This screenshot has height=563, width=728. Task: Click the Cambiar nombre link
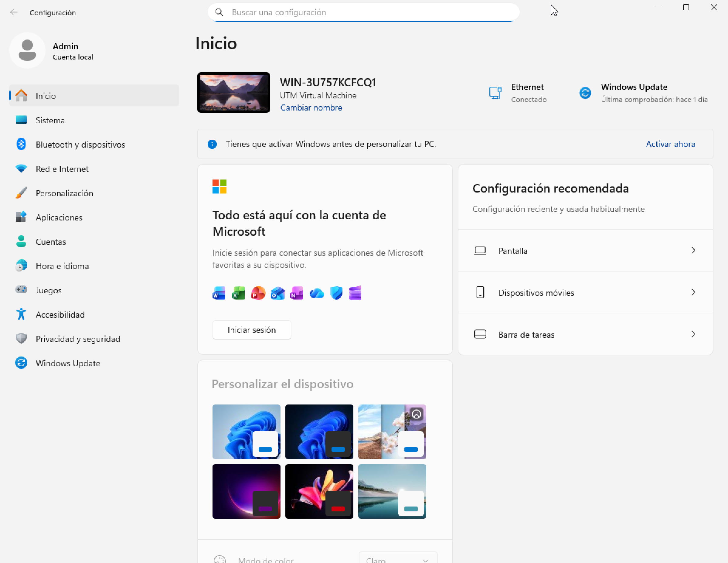tap(311, 108)
